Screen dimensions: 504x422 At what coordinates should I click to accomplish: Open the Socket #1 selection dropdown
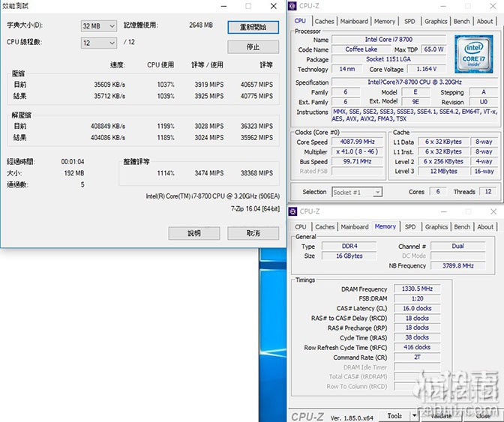tap(357, 192)
